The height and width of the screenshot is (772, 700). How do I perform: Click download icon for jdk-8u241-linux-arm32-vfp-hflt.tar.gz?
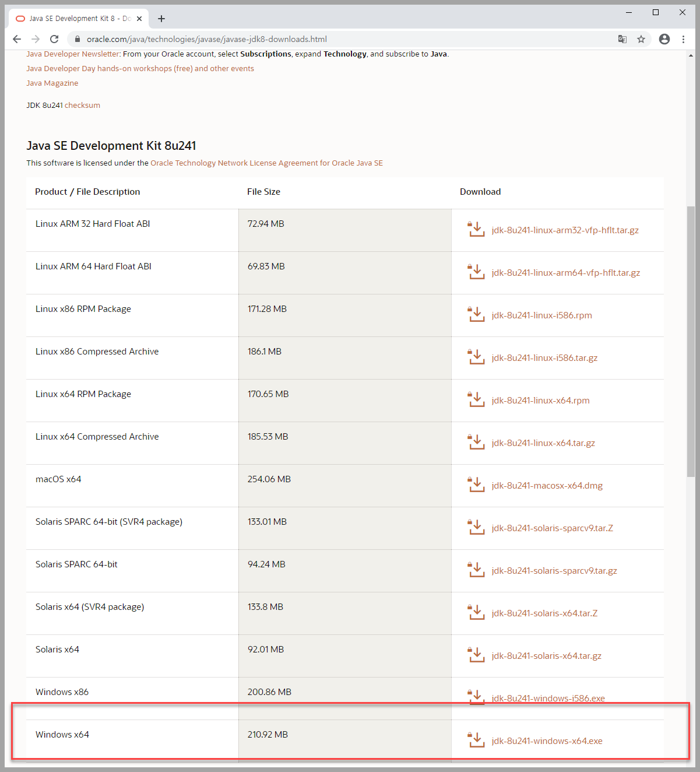tap(476, 230)
